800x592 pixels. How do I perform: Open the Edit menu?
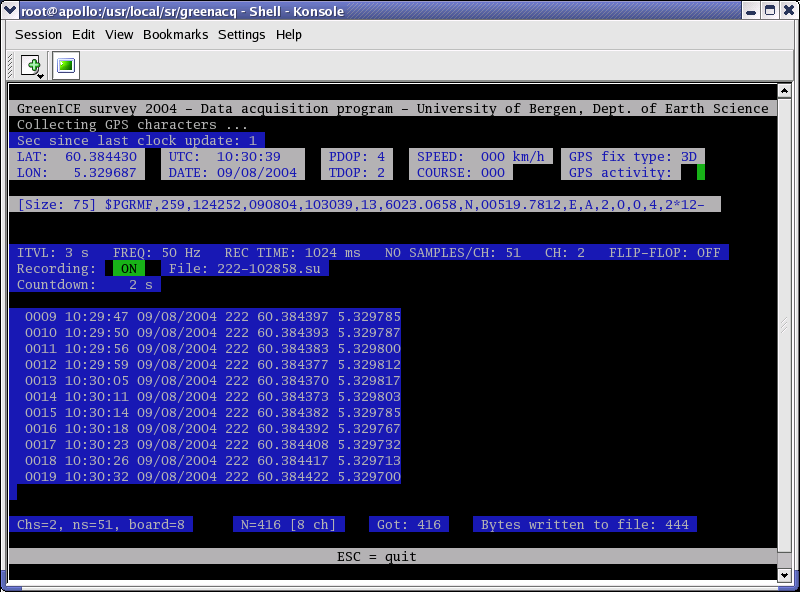(83, 34)
